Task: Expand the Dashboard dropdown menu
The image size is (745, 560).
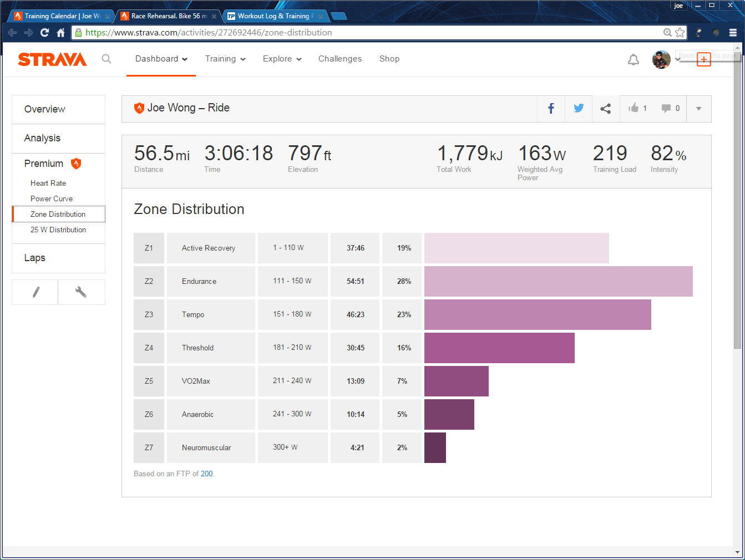Action: click(161, 59)
